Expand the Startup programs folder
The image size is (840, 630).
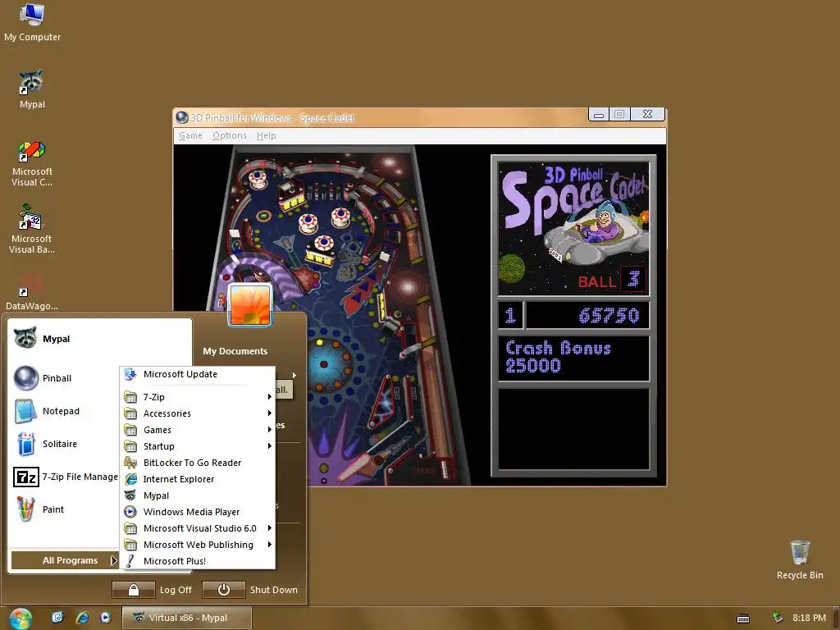click(x=198, y=446)
